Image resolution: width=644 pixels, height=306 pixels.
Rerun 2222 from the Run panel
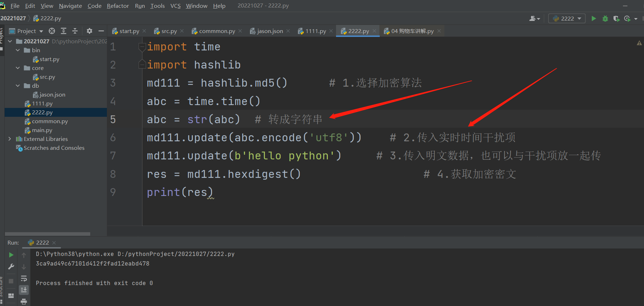[11, 255]
